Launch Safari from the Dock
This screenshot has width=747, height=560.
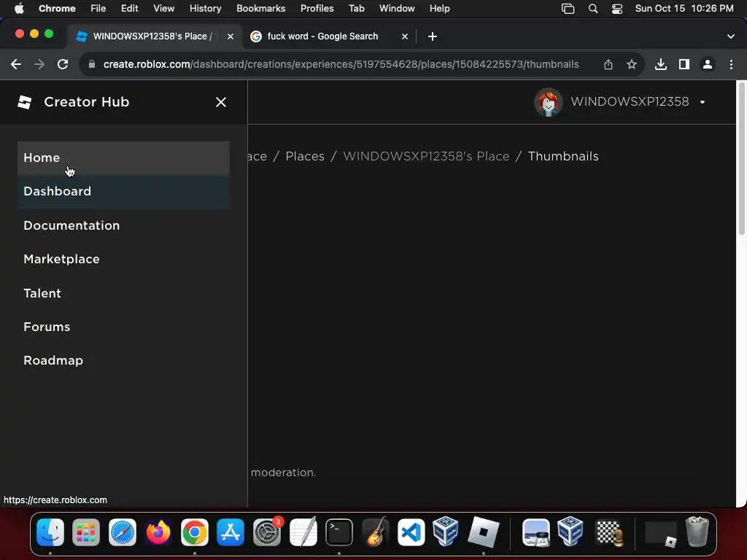pyautogui.click(x=123, y=532)
